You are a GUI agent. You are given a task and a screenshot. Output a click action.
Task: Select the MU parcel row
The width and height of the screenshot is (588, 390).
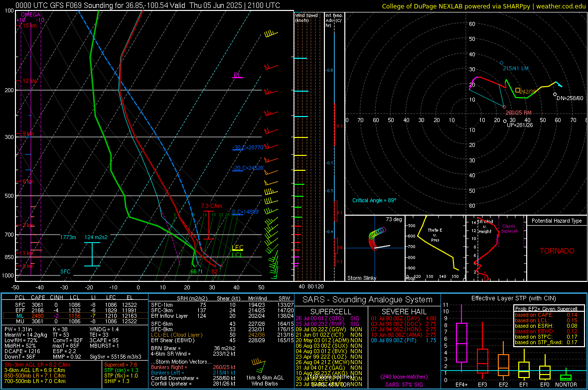pyautogui.click(x=75, y=321)
